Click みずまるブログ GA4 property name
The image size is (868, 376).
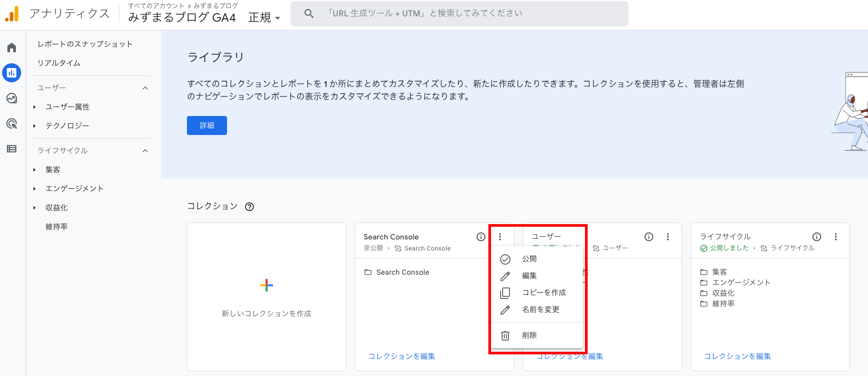pos(182,17)
